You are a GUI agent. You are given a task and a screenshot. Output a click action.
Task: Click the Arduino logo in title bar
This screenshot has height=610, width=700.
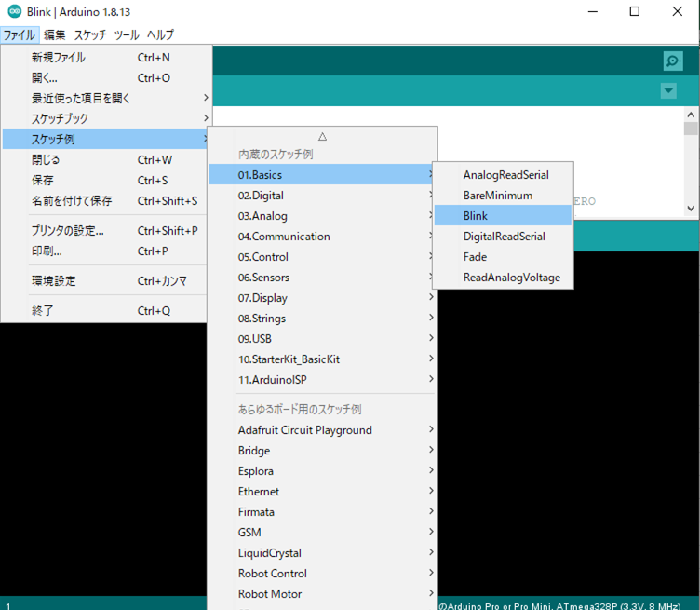coord(14,11)
